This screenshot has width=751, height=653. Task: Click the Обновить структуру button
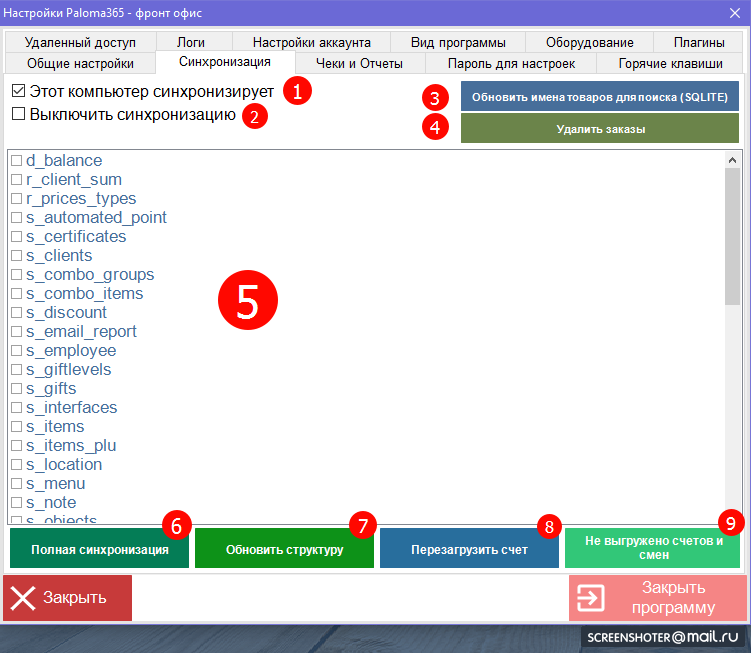(284, 550)
